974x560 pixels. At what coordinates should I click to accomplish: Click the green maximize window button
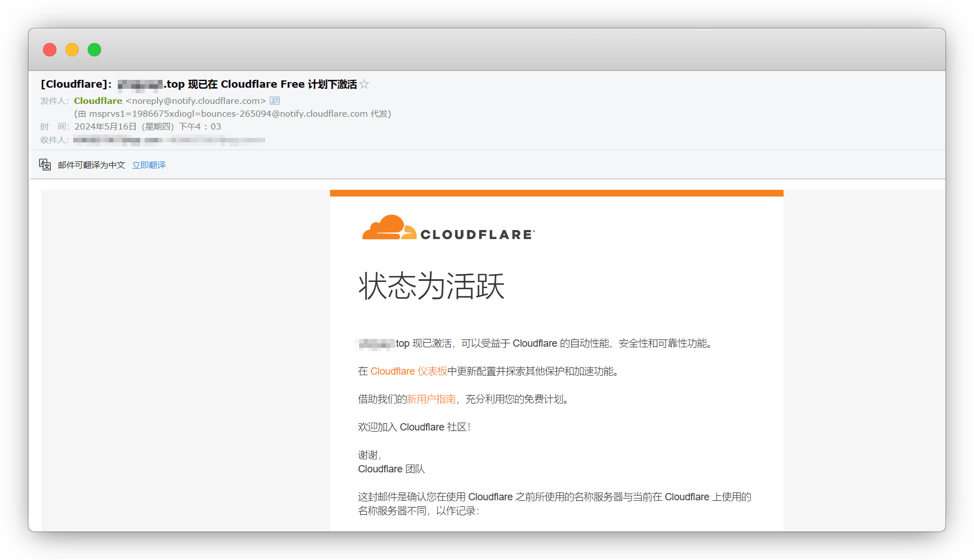pos(94,50)
